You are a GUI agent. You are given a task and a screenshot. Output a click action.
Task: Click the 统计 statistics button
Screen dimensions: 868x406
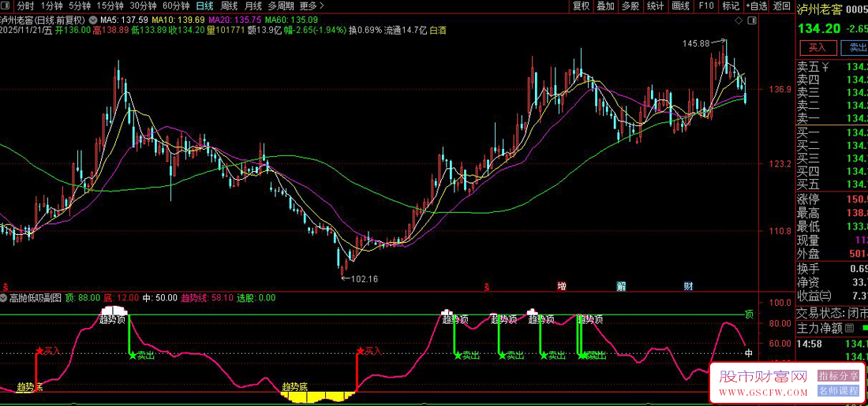(656, 6)
